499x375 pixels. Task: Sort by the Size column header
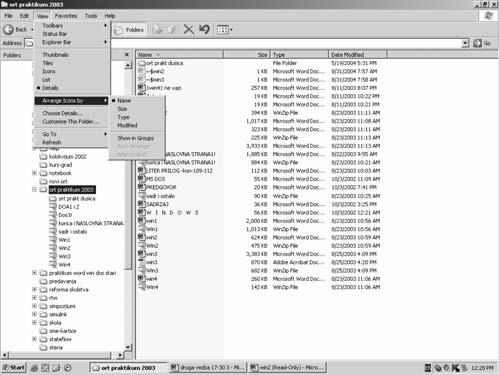click(x=247, y=54)
